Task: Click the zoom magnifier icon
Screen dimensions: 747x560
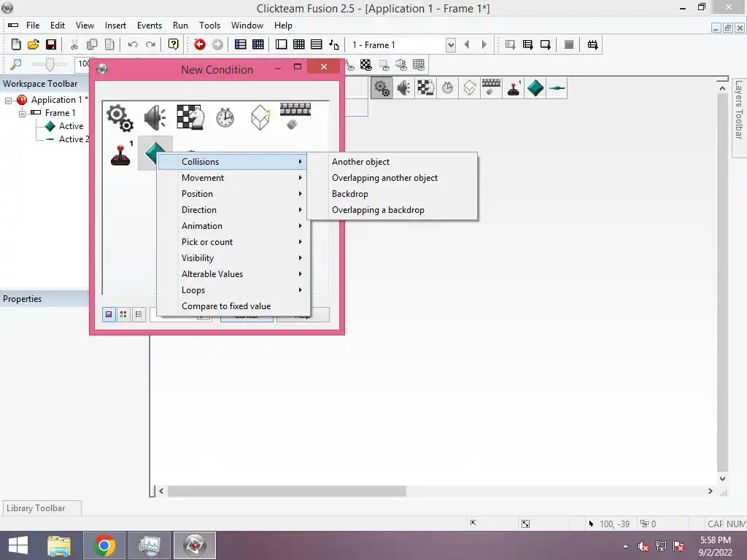Action: click(16, 64)
